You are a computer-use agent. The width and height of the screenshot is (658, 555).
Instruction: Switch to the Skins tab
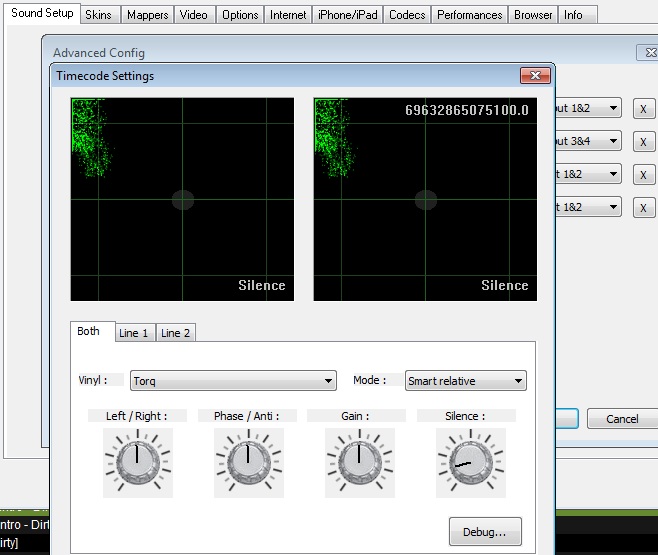(x=98, y=15)
